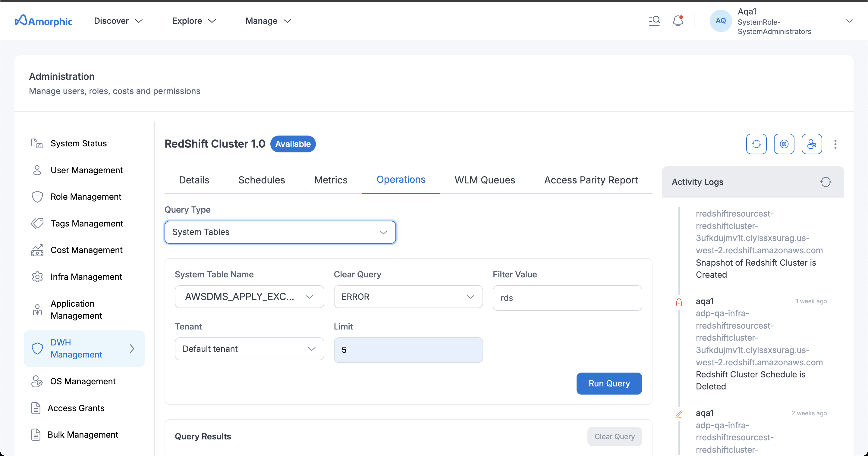The width and height of the screenshot is (868, 456).
Task: Click the Redshift Cluster Schedule is Deleted log
Action: coord(750,381)
